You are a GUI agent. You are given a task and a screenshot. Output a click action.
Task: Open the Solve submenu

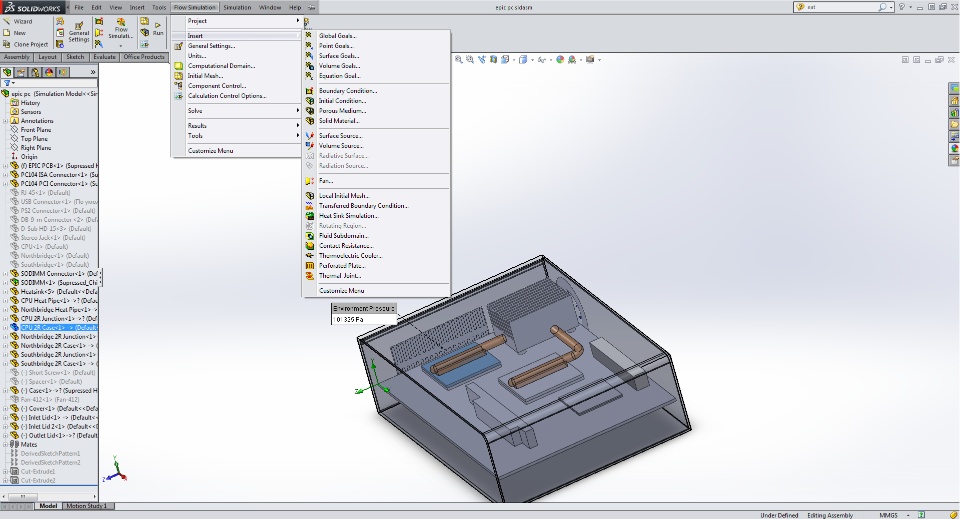click(x=237, y=111)
